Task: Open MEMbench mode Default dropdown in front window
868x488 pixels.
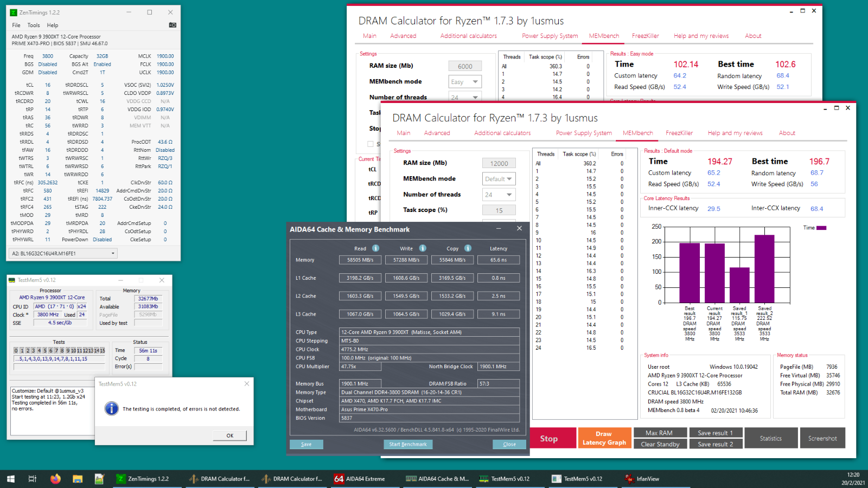Action: click(499, 179)
